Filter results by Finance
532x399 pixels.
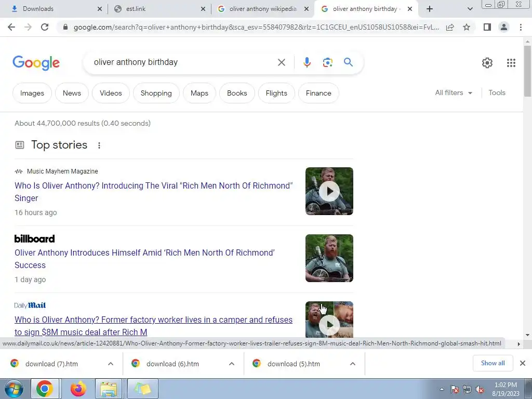(318, 93)
